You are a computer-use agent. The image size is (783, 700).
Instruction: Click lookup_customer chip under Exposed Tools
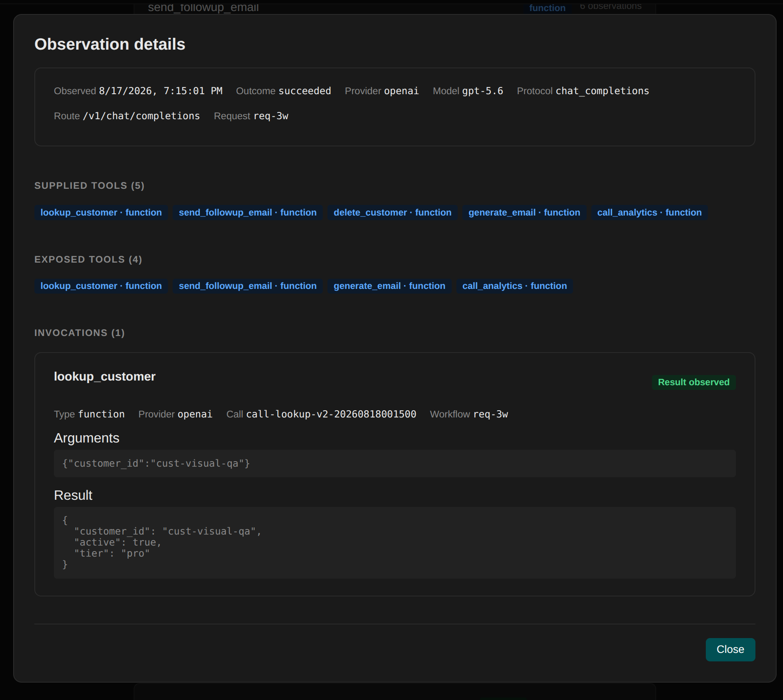pyautogui.click(x=101, y=286)
